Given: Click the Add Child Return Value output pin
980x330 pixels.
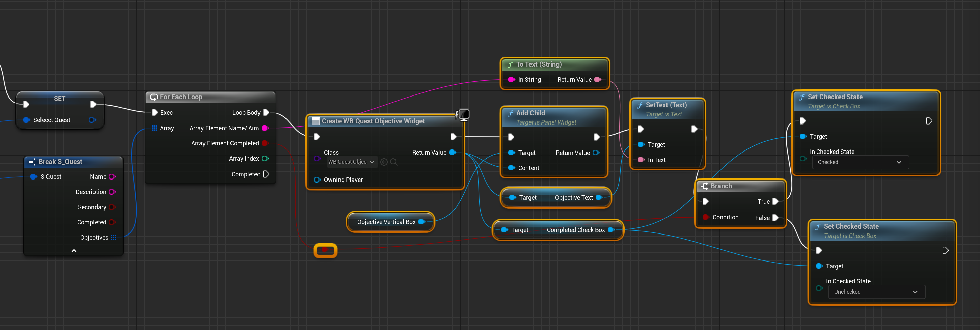Looking at the screenshot, I should tap(596, 153).
